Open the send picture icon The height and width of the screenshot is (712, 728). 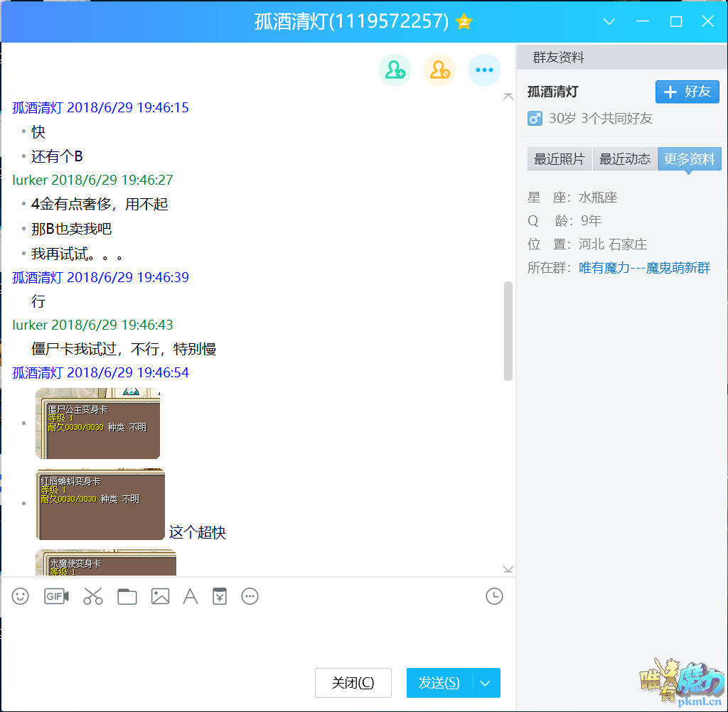pos(160,596)
